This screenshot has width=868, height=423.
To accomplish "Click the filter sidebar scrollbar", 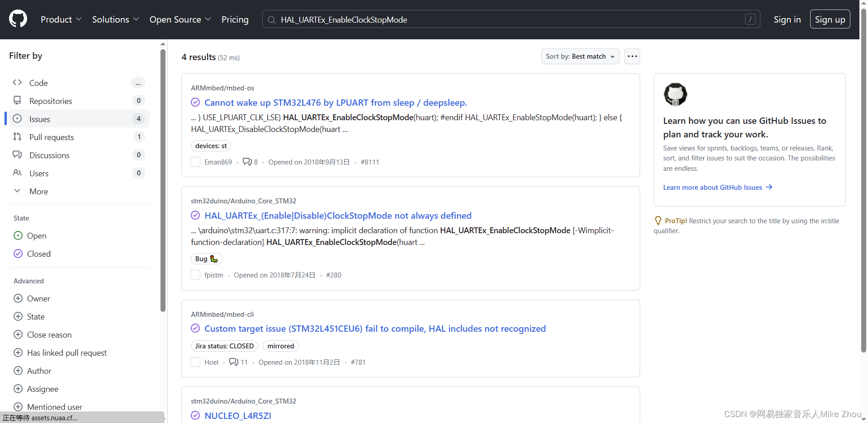I will [163, 181].
